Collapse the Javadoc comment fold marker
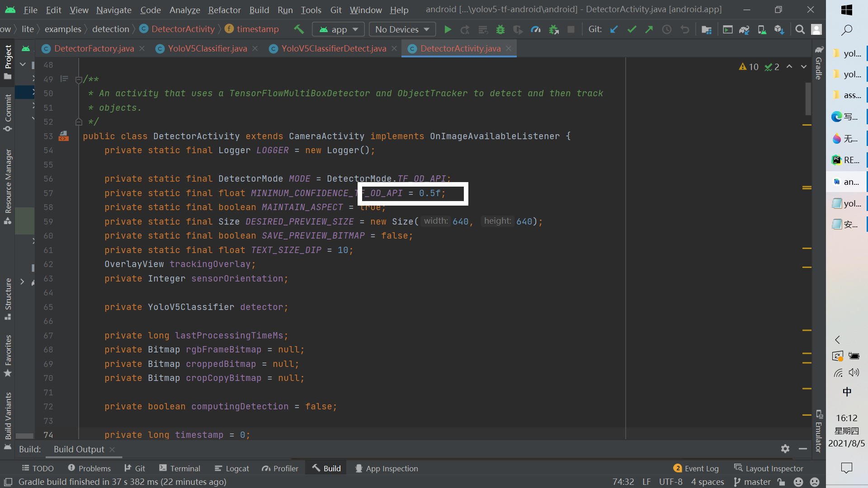Screen dimensions: 868x488 pos(79,80)
